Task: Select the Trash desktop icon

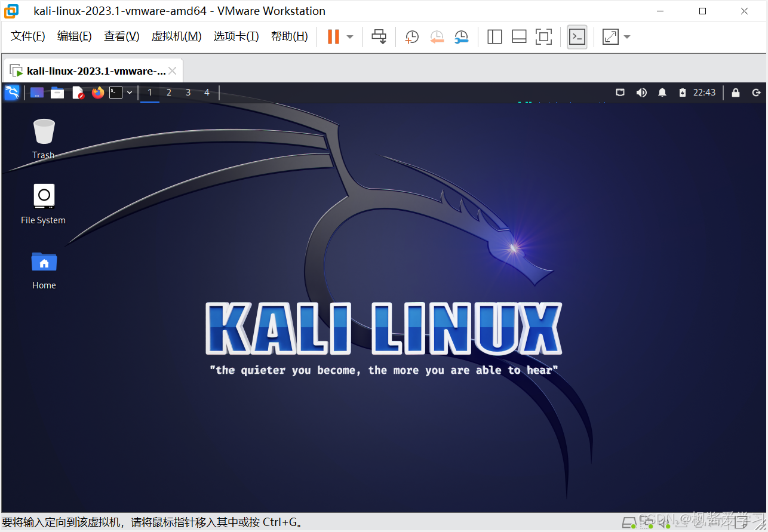Action: [44, 139]
